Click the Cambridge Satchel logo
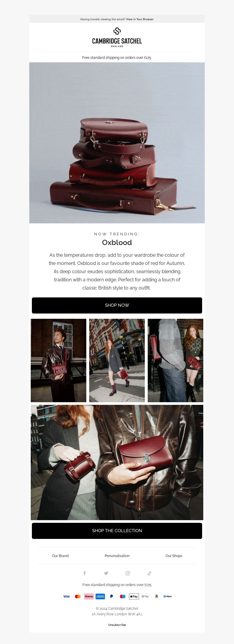Screen dimensions: 234x644 pos(117,37)
